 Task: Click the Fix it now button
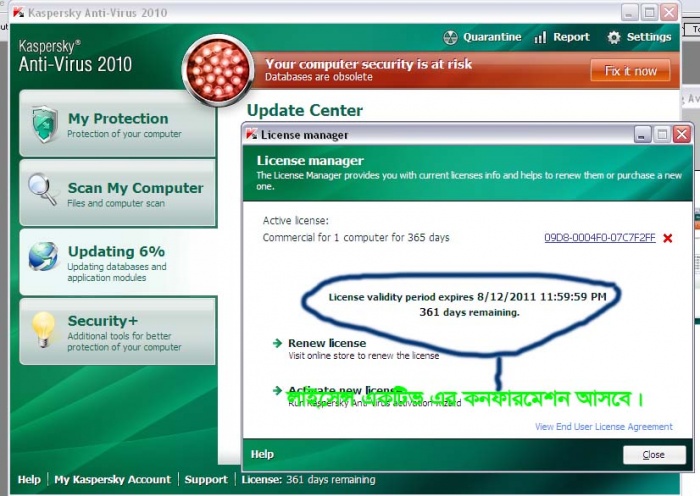[x=630, y=71]
